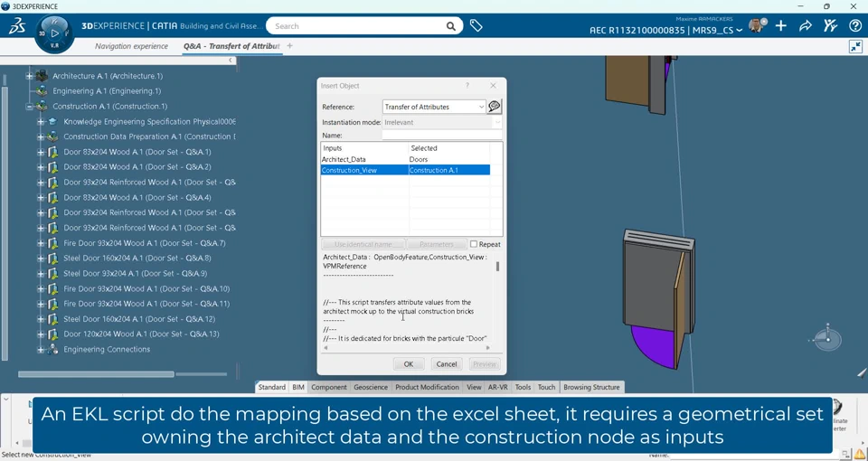Click the search magnifier icon
Viewport: 868px width, 461px height.
(x=451, y=26)
